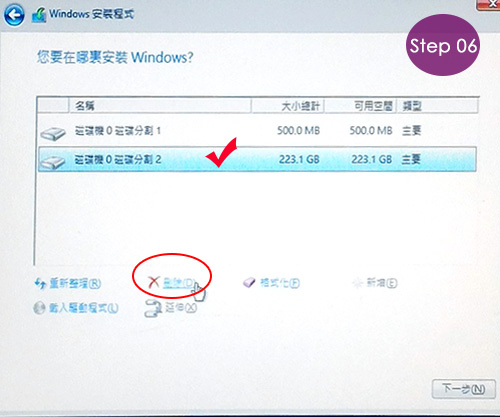This screenshot has height=417, width=500.
Task: Click the load driver disc icon
Action: click(39, 308)
